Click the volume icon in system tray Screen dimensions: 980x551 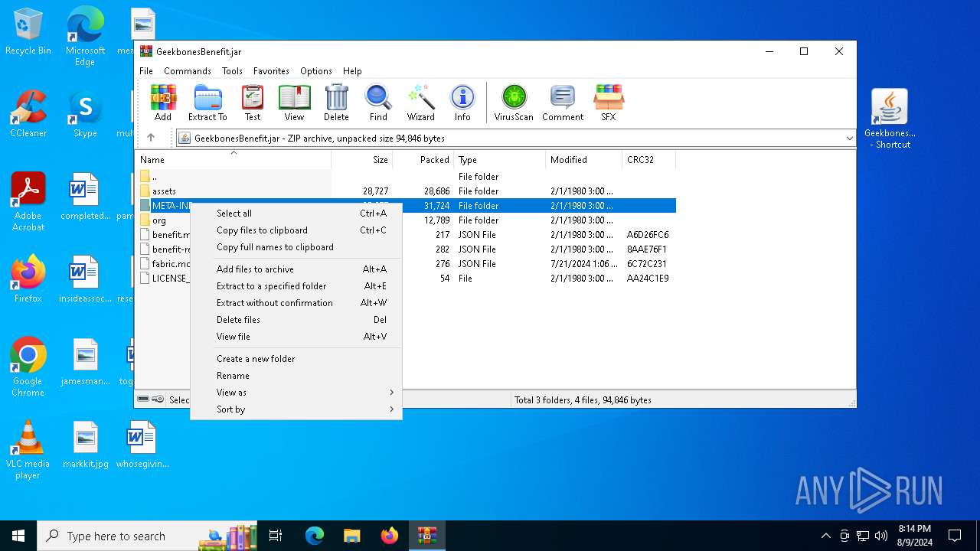[x=881, y=536]
